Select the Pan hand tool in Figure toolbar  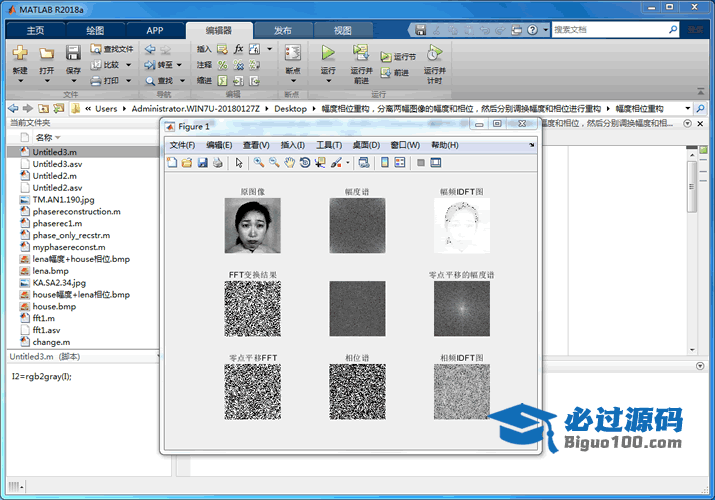pyautogui.click(x=290, y=162)
